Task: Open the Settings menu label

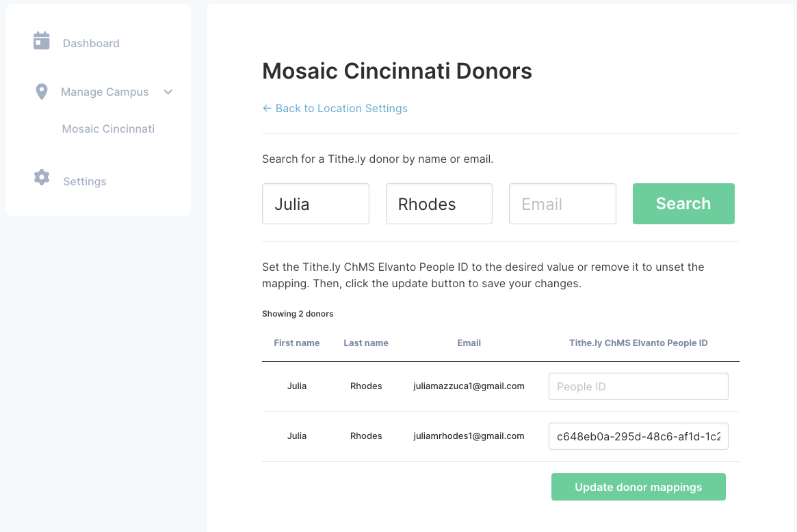Action: (84, 181)
